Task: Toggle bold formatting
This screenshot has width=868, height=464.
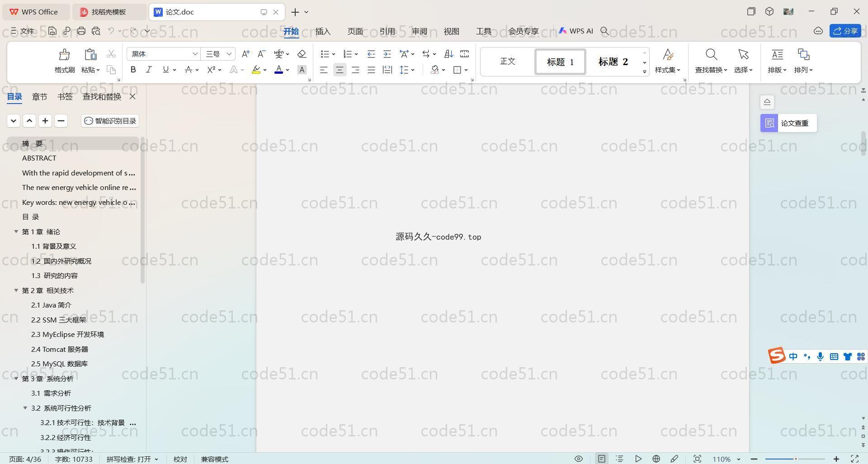Action: (133, 70)
